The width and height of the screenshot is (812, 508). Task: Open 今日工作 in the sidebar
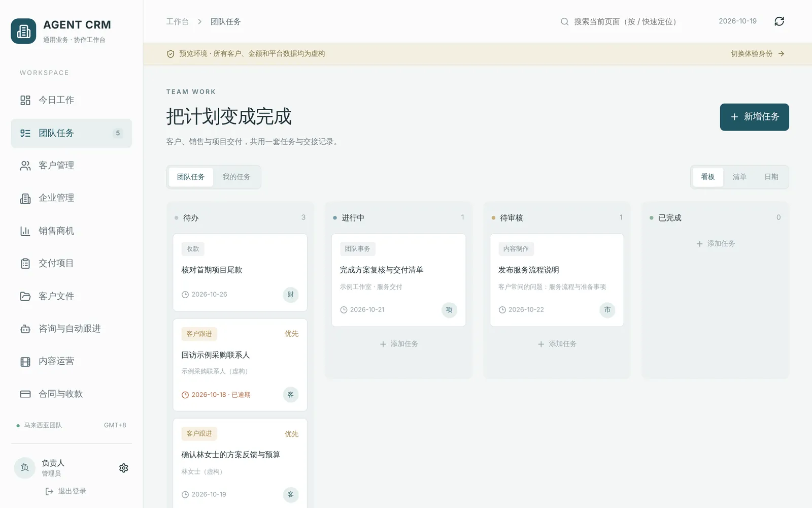coord(71,100)
